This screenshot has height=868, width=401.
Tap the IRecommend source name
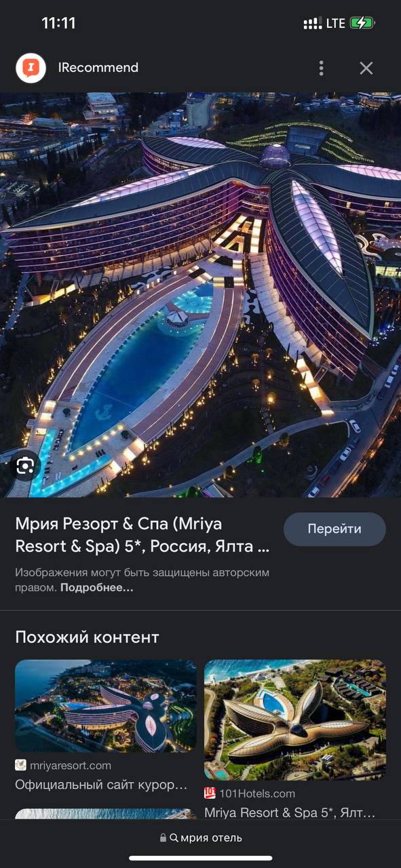[x=98, y=68]
